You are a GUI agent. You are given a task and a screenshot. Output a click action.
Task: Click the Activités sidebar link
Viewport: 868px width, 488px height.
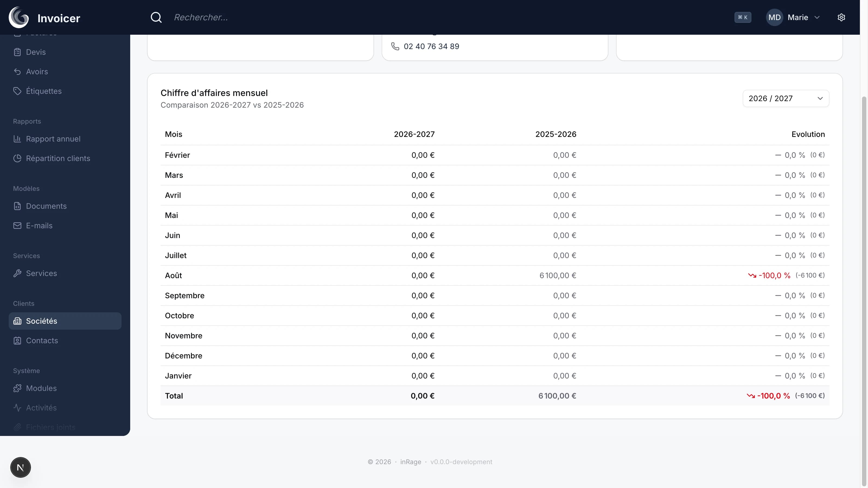click(x=41, y=408)
